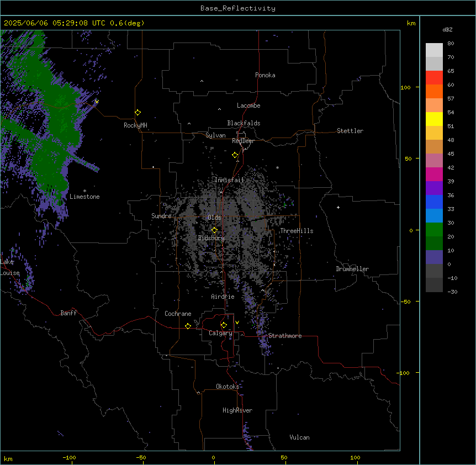Select the bright green swatch below 30
This screenshot has width=476, height=465.
coord(434,230)
